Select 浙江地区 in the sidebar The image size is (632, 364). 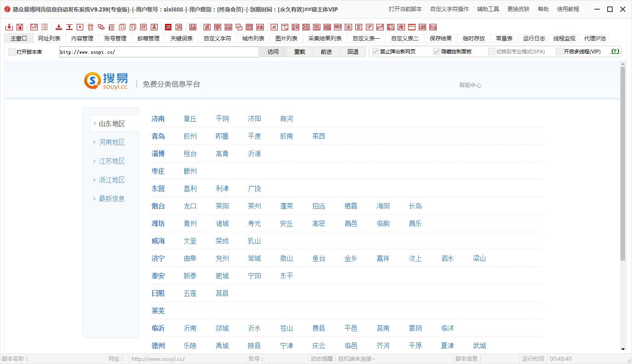point(112,180)
